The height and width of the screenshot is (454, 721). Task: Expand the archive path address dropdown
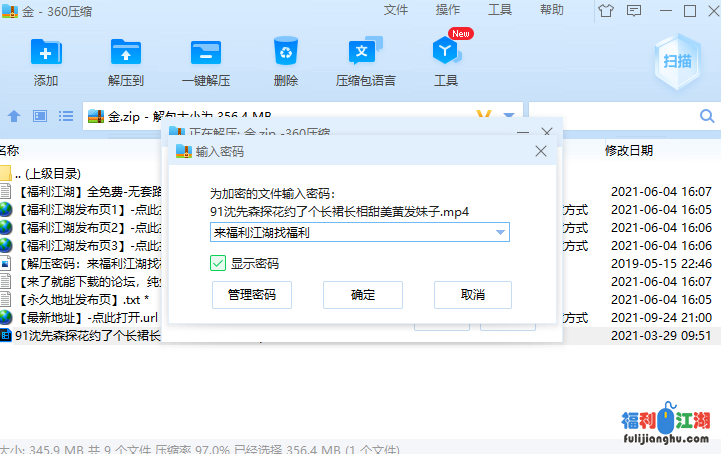[x=509, y=115]
